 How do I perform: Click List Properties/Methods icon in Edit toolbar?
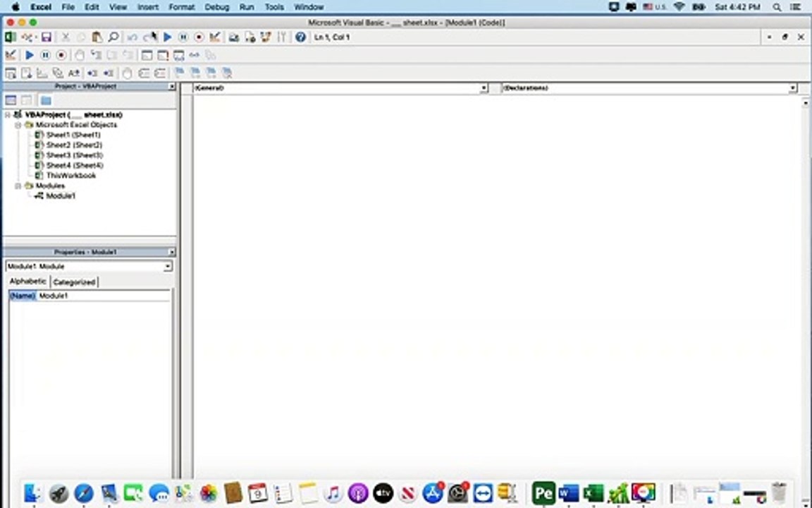tap(11, 73)
